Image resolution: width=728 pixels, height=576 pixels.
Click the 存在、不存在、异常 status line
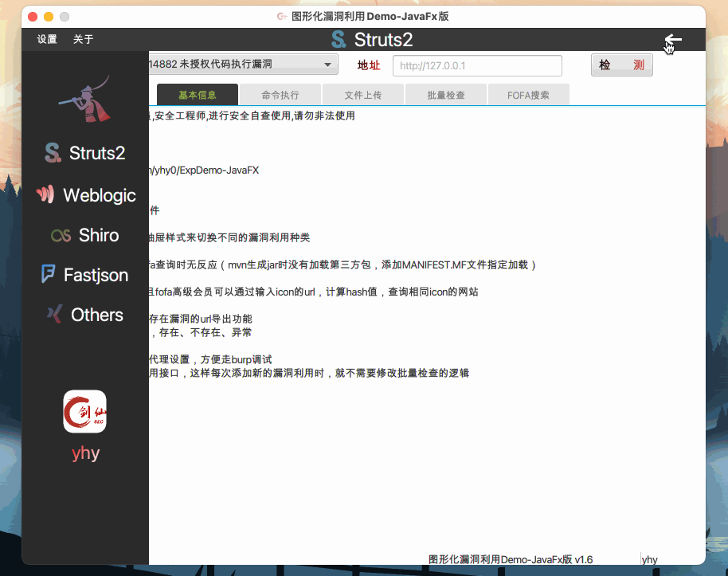click(x=201, y=332)
